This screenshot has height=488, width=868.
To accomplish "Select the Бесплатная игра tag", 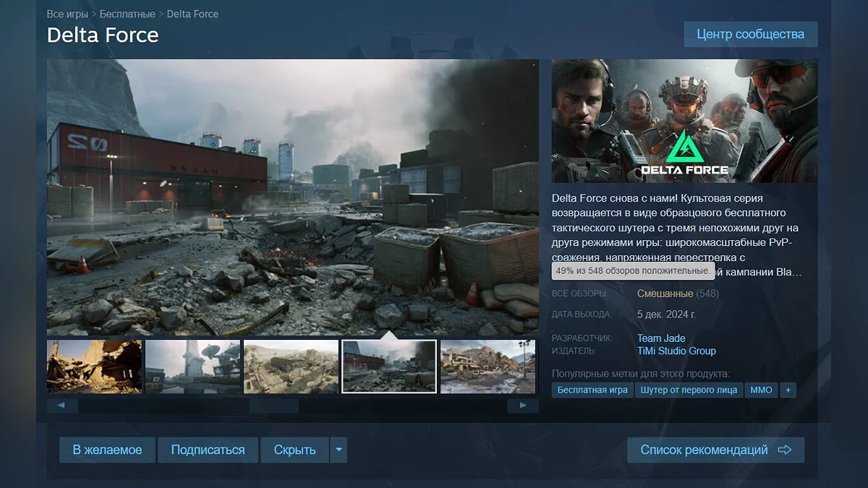I will pos(592,390).
